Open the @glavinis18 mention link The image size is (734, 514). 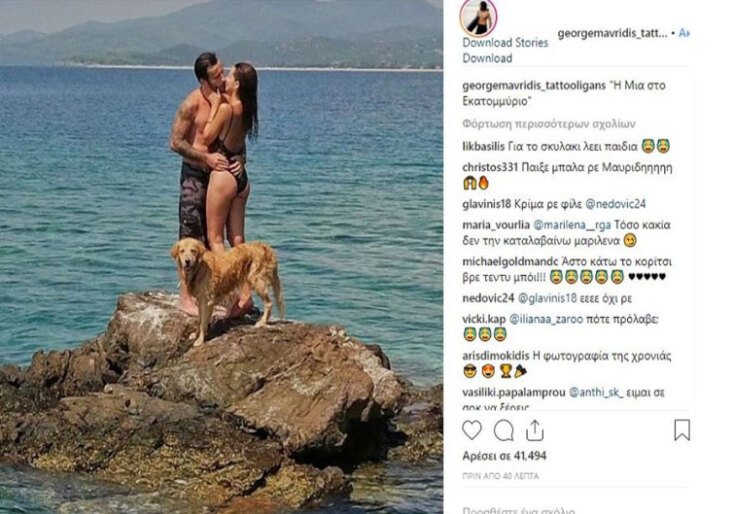(x=547, y=298)
